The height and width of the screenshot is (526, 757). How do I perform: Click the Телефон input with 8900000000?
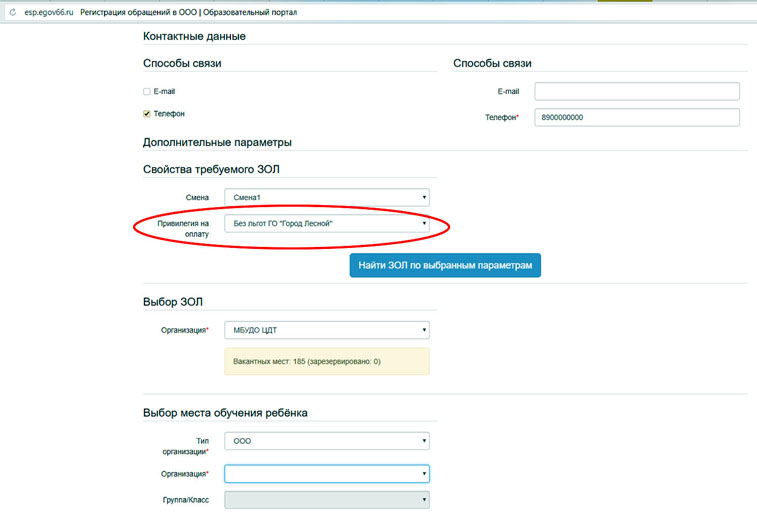(x=637, y=117)
